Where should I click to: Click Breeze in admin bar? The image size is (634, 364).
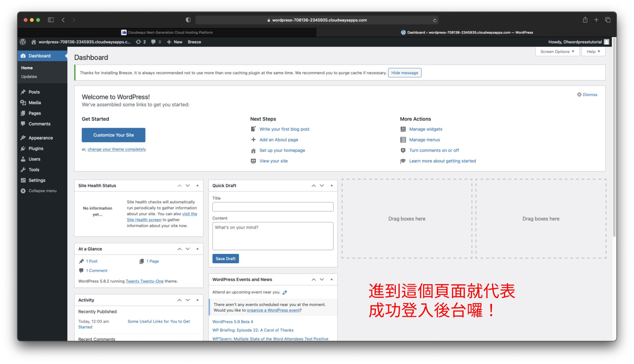[194, 42]
